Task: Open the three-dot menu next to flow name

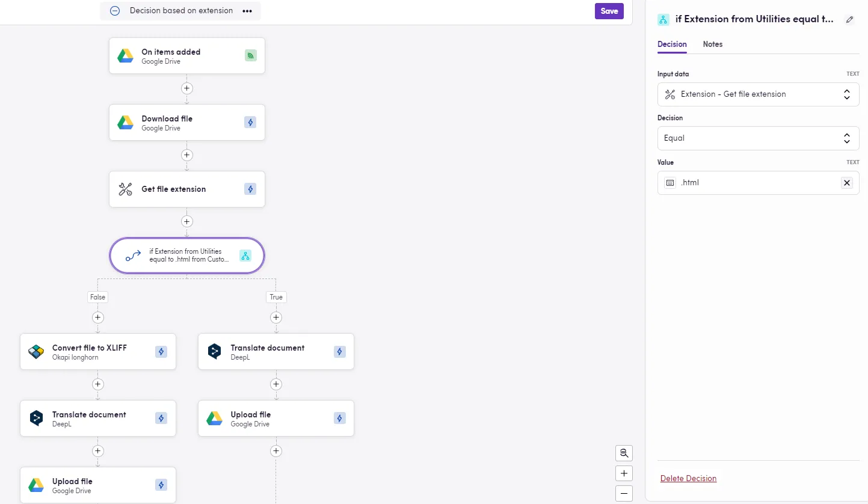Action: click(x=247, y=11)
